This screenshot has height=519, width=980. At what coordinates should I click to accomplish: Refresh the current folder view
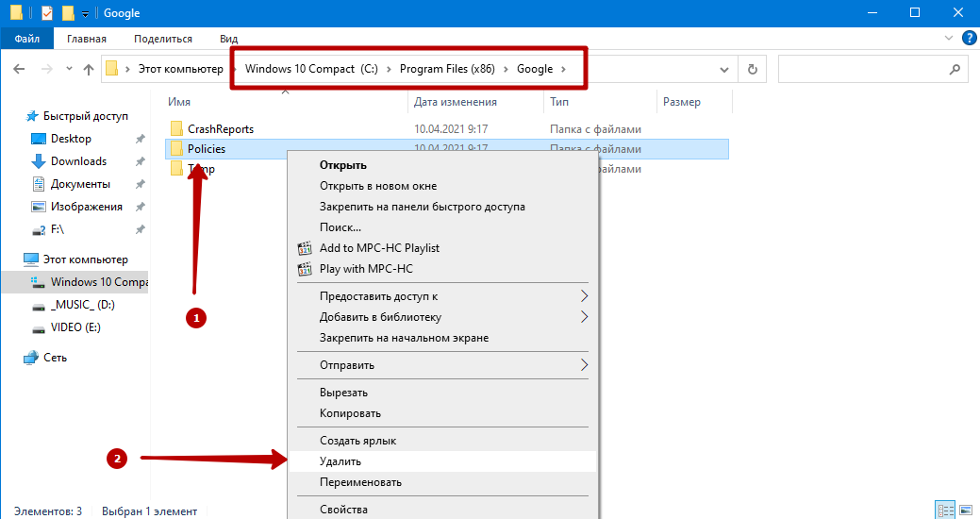[x=752, y=69]
